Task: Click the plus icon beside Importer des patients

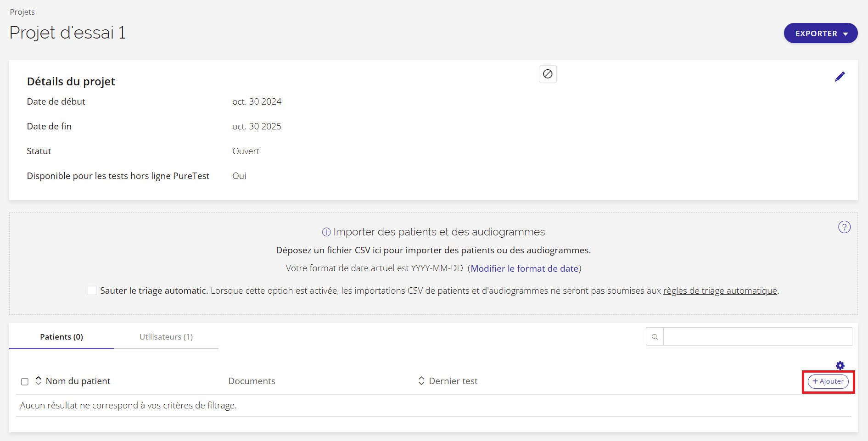Action: pyautogui.click(x=326, y=232)
